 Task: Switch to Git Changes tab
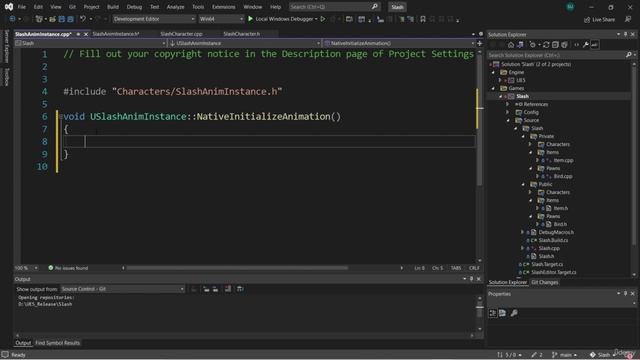pos(544,282)
